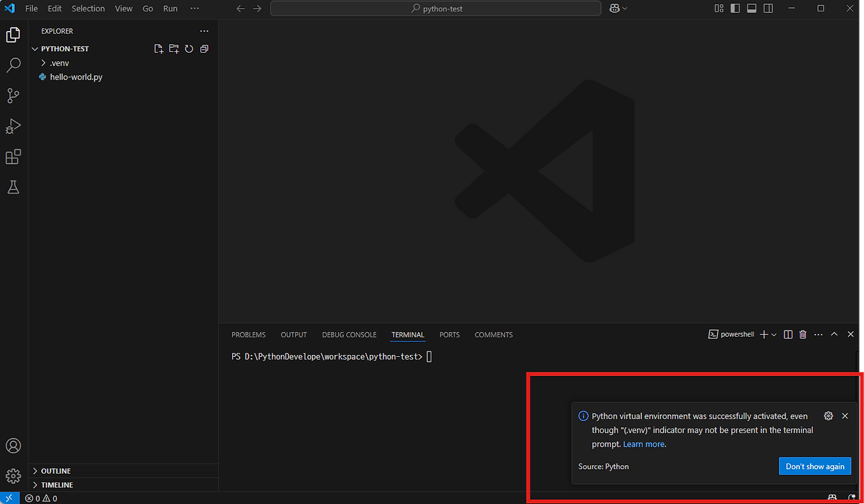Open the remote window indicator in status bar

click(x=9, y=498)
